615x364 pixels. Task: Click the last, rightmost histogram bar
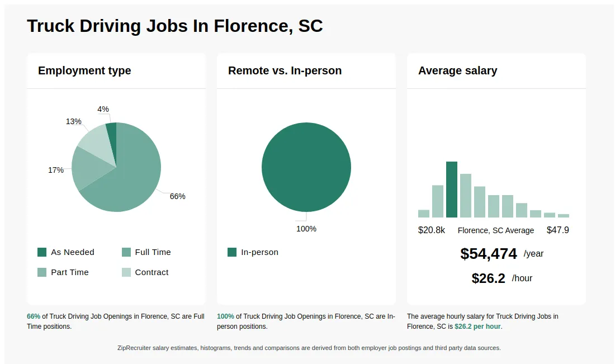coord(564,215)
